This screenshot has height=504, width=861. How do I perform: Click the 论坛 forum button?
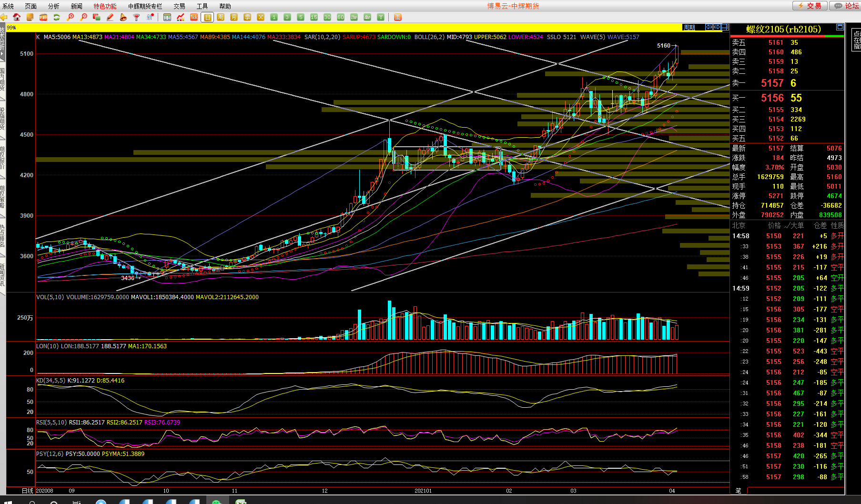coord(847,6)
